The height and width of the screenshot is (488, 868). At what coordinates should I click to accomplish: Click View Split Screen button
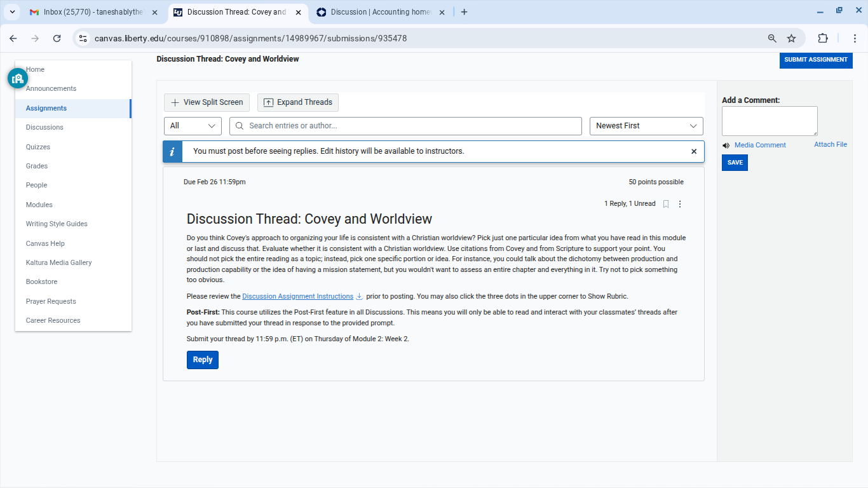pos(207,102)
